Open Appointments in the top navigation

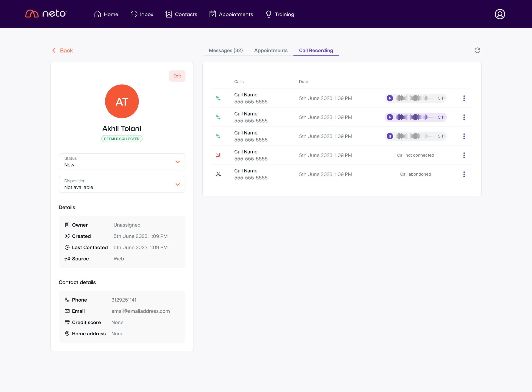pyautogui.click(x=231, y=14)
